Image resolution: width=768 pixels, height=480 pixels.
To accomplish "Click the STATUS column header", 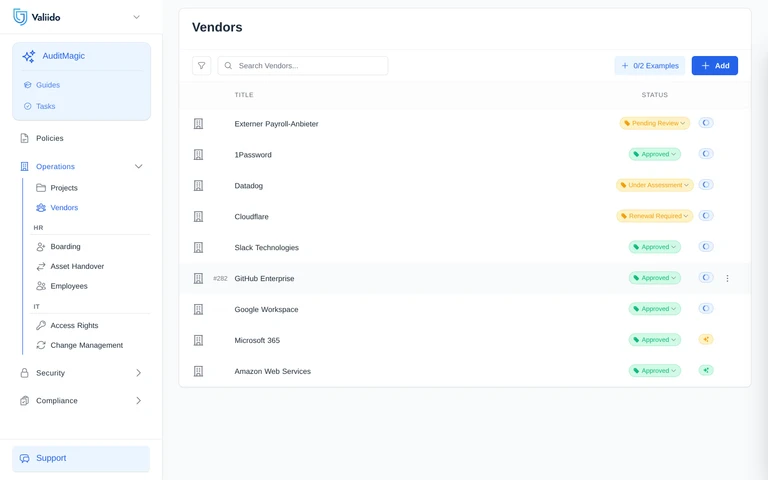I will [655, 95].
